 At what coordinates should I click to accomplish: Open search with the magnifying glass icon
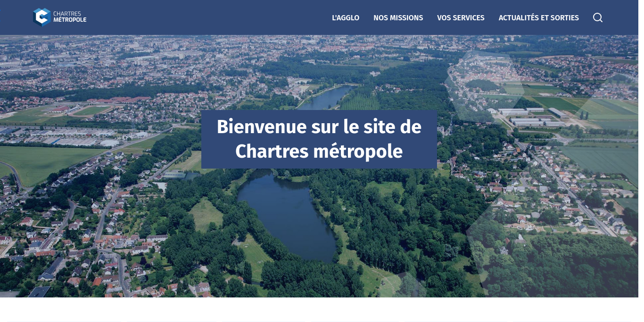[597, 17]
